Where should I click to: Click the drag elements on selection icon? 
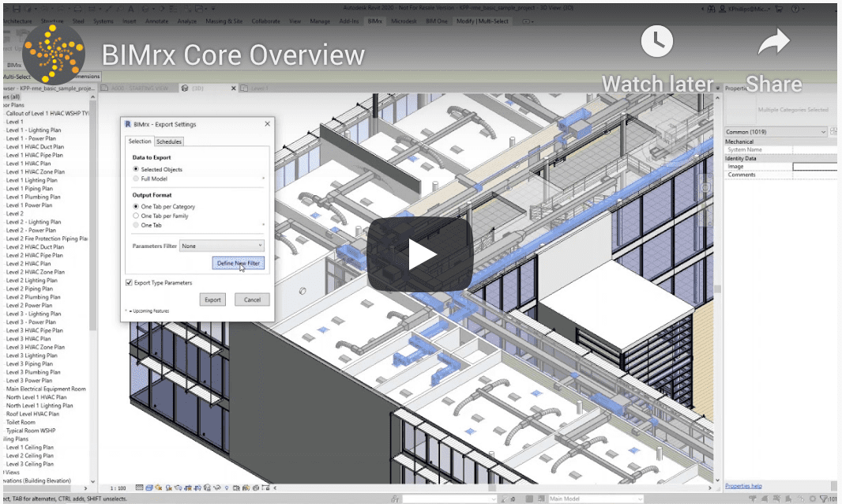(x=801, y=498)
